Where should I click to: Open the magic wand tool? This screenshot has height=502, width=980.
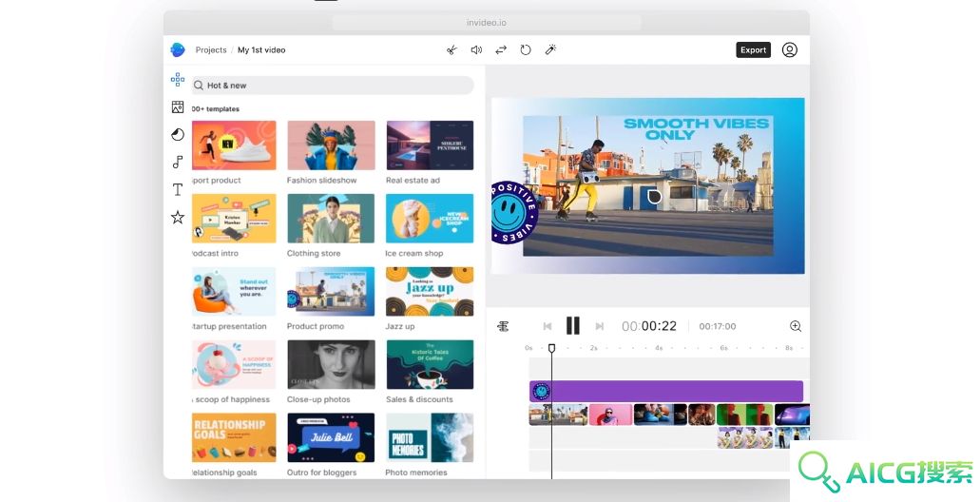click(x=550, y=50)
